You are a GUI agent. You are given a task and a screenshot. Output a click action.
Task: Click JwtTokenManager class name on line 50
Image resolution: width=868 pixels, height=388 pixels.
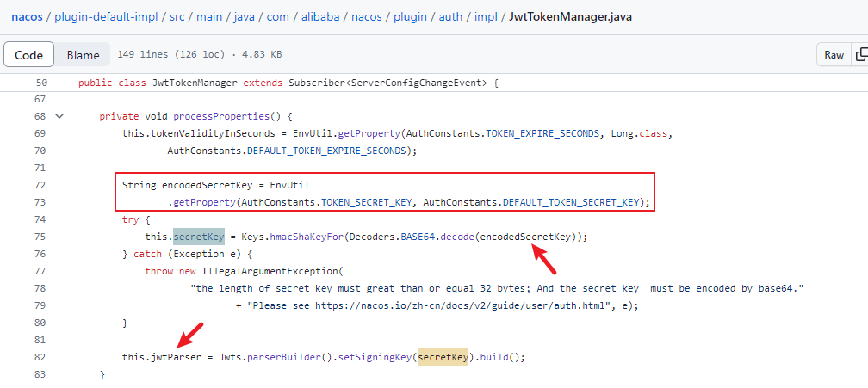pyautogui.click(x=193, y=83)
